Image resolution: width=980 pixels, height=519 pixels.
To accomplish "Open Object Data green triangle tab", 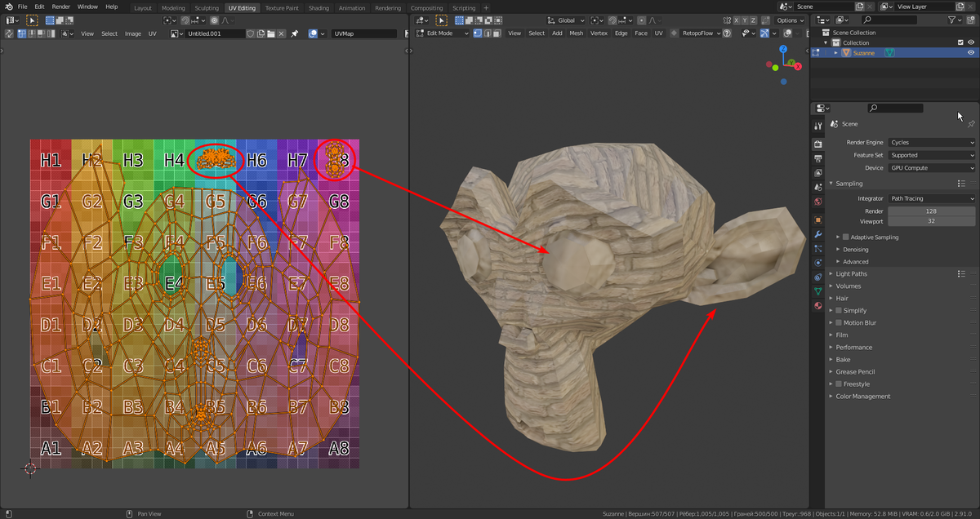I will 818,291.
